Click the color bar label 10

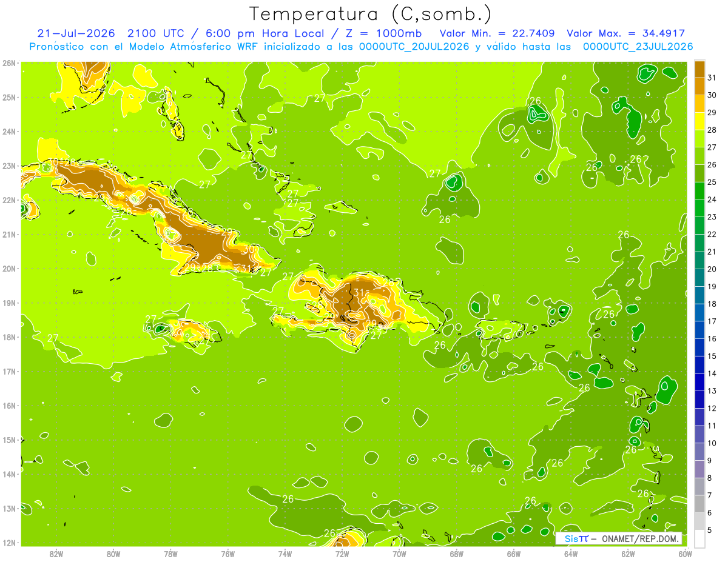point(712,443)
